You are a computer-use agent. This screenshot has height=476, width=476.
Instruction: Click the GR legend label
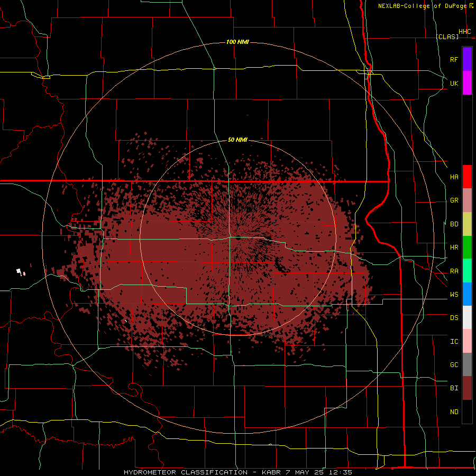[x=454, y=200]
